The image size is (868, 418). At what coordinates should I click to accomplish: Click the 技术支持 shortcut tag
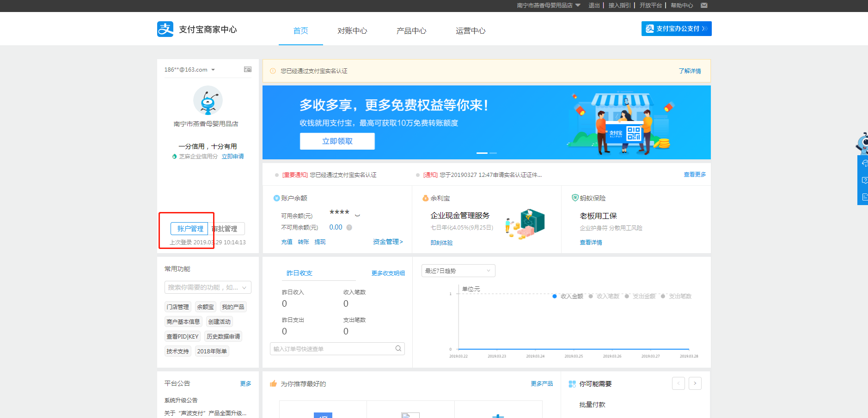click(x=178, y=351)
